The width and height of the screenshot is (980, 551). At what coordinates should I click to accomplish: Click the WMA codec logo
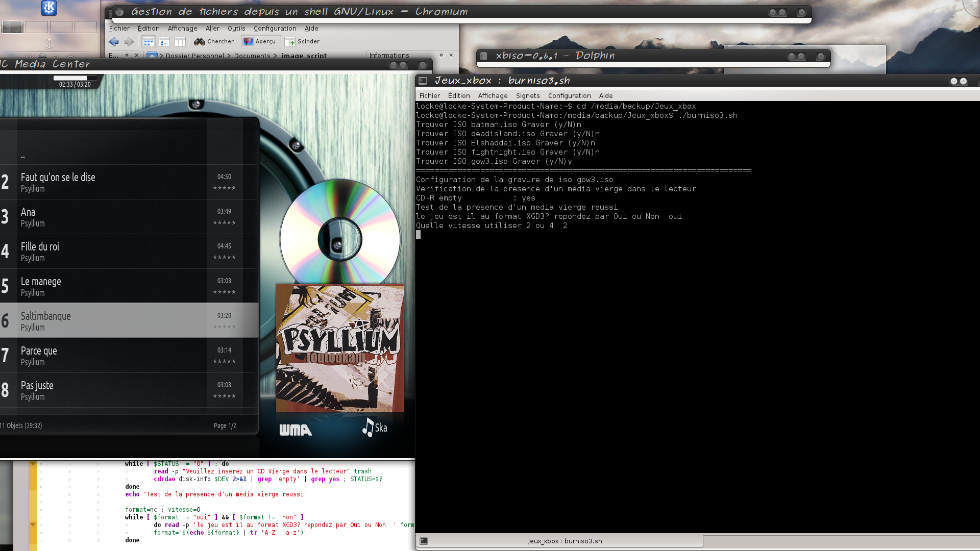coord(296,430)
